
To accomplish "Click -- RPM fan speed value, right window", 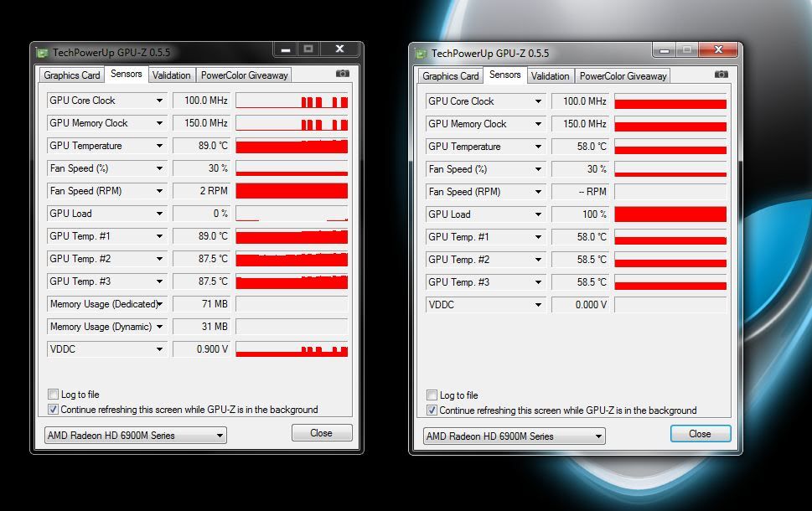I will tap(580, 192).
